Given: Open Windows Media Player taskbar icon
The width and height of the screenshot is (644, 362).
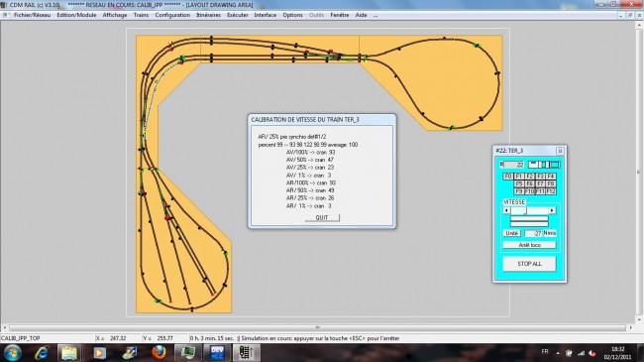Looking at the screenshot, I should pyautogui.click(x=99, y=352).
